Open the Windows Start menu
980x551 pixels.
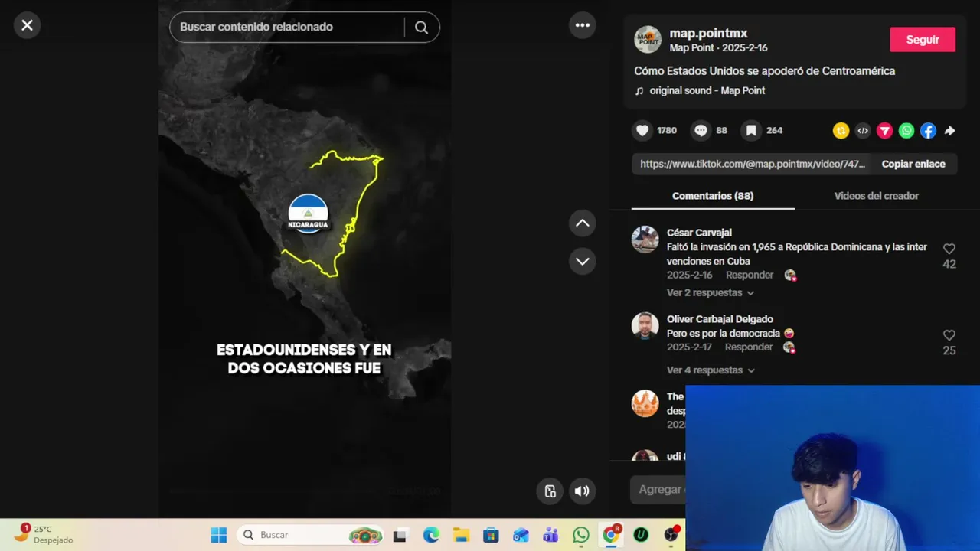pyautogui.click(x=219, y=535)
